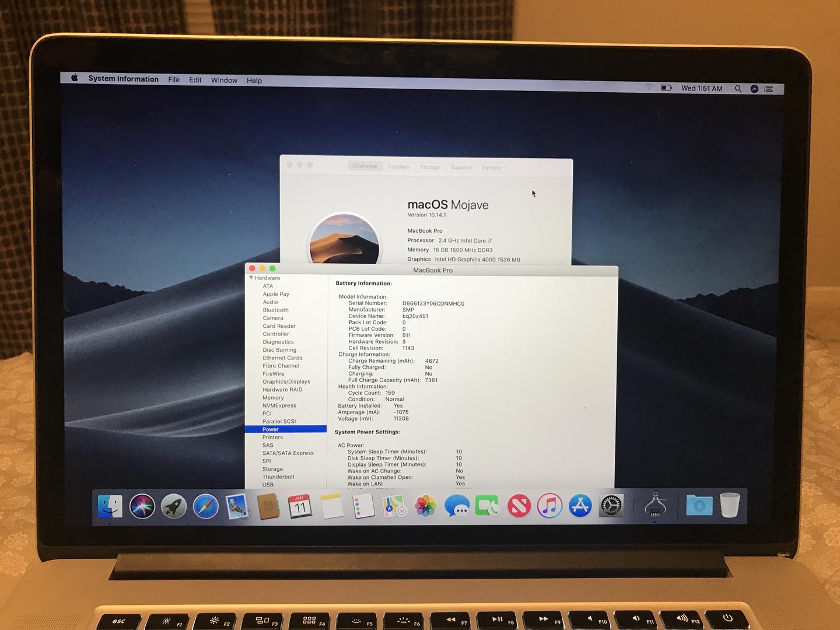Open the Mail stamp icon
Screen dimensions: 840x630
click(237, 506)
